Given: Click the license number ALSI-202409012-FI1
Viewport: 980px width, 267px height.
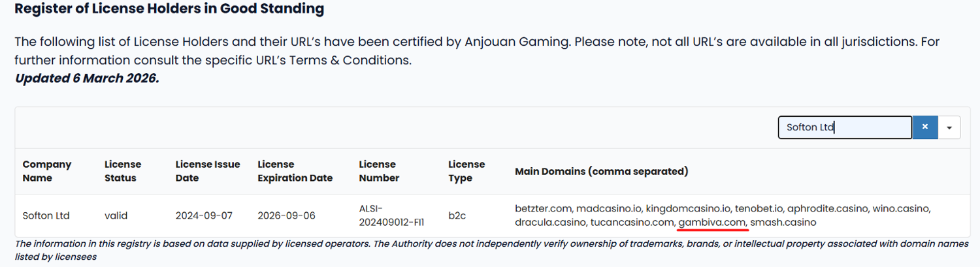Looking at the screenshot, I should point(391,215).
